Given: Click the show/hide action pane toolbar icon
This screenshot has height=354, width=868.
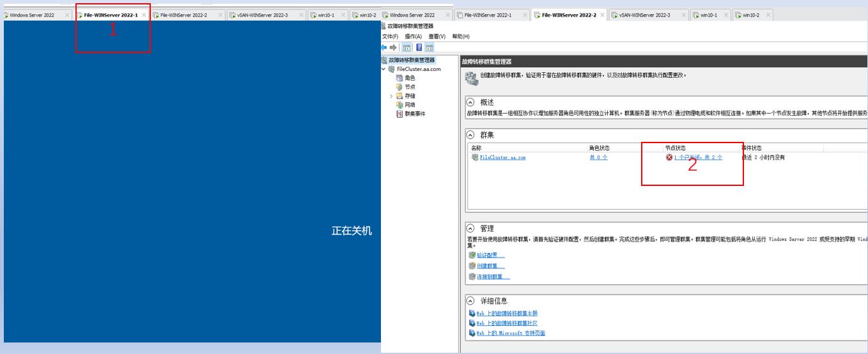Looking at the screenshot, I should (430, 47).
